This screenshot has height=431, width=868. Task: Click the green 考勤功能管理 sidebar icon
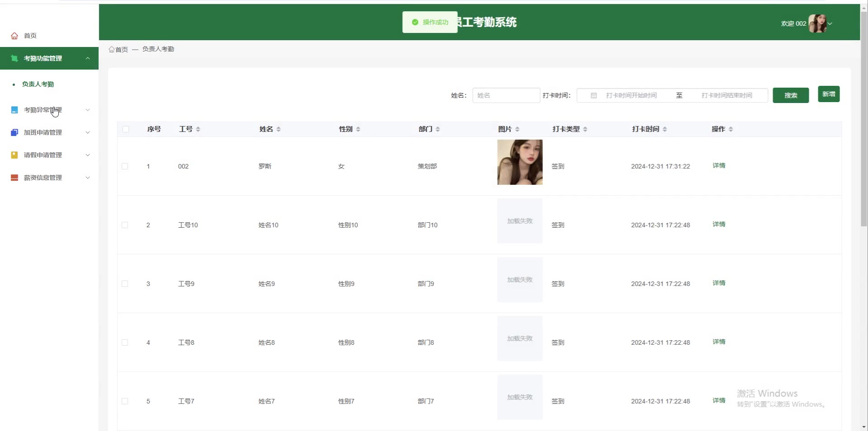[x=14, y=58]
